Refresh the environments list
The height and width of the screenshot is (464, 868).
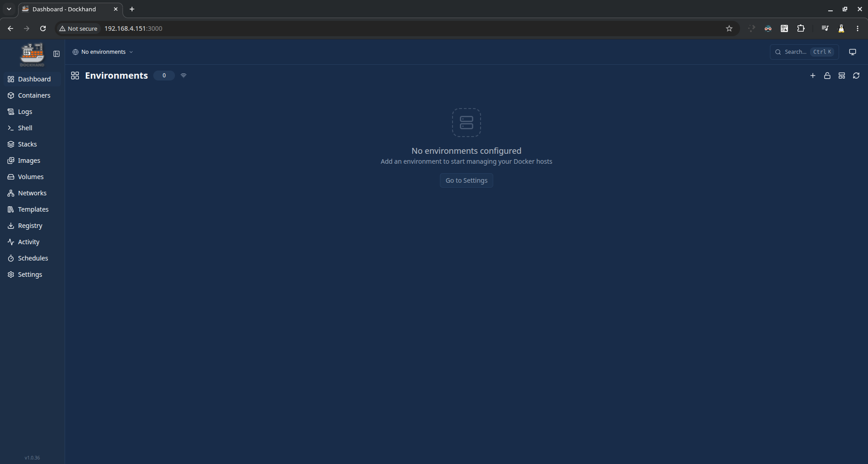pos(856,76)
